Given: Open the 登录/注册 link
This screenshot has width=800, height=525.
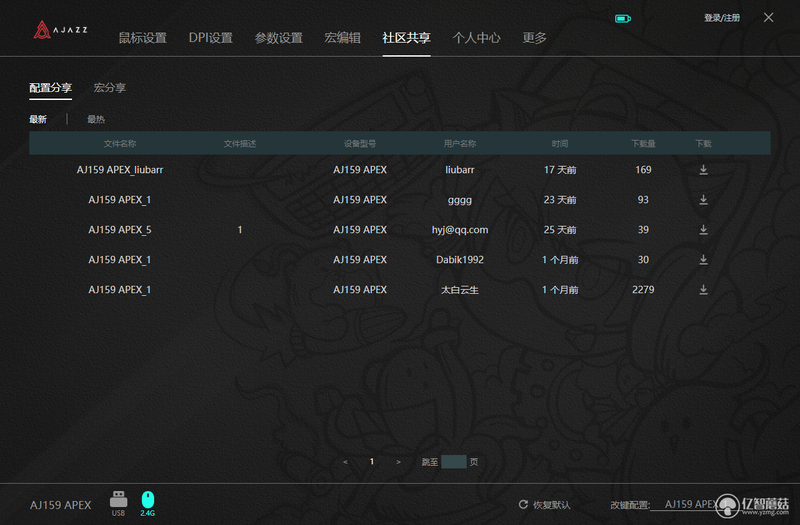Looking at the screenshot, I should click(721, 18).
